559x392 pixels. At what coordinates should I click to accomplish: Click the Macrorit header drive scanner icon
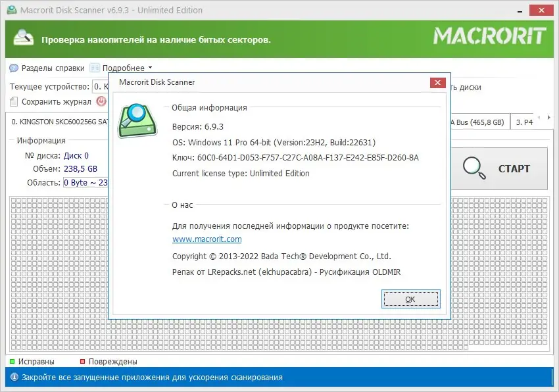pos(24,37)
